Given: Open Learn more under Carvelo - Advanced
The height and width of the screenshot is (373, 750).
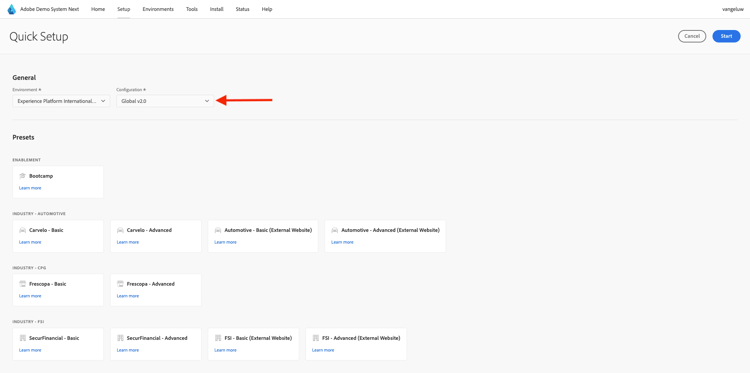Looking at the screenshot, I should pyautogui.click(x=128, y=242).
